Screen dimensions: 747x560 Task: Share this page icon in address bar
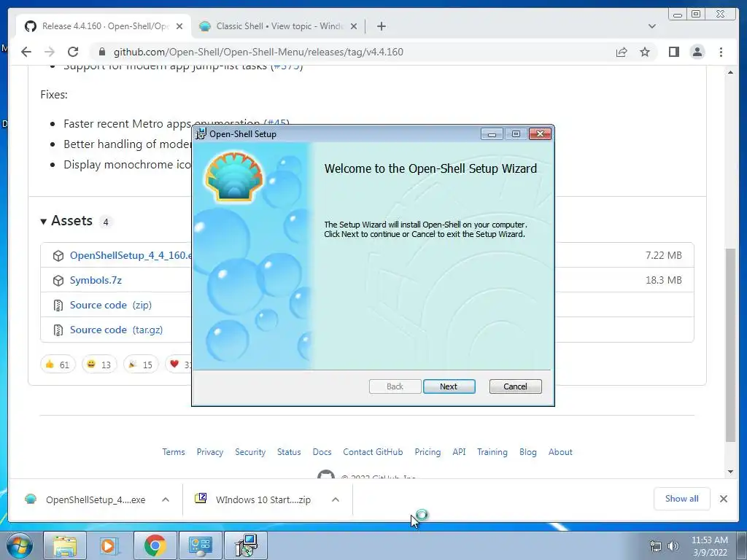pos(622,52)
